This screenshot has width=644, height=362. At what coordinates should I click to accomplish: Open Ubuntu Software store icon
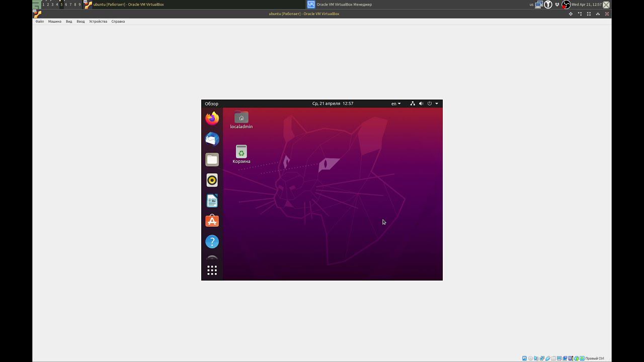click(x=212, y=221)
